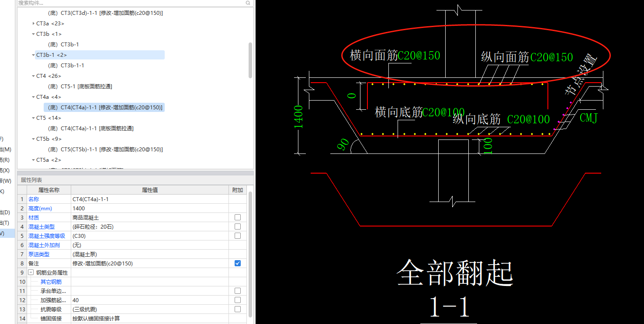Click the component tree vertical scrollbar
This screenshot has height=324, width=644.
(250, 60)
